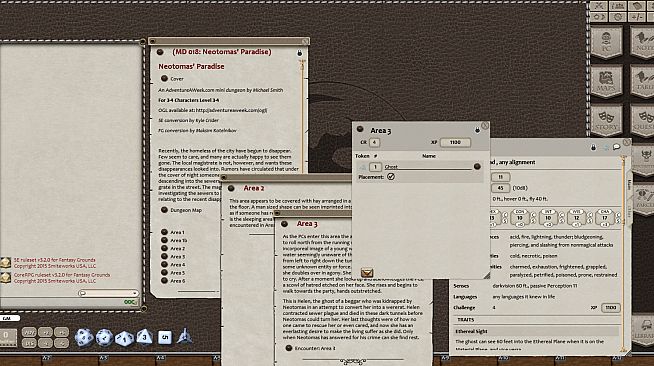Click the Area 3 encounter record link dot
The image size is (654, 366).
[360, 130]
